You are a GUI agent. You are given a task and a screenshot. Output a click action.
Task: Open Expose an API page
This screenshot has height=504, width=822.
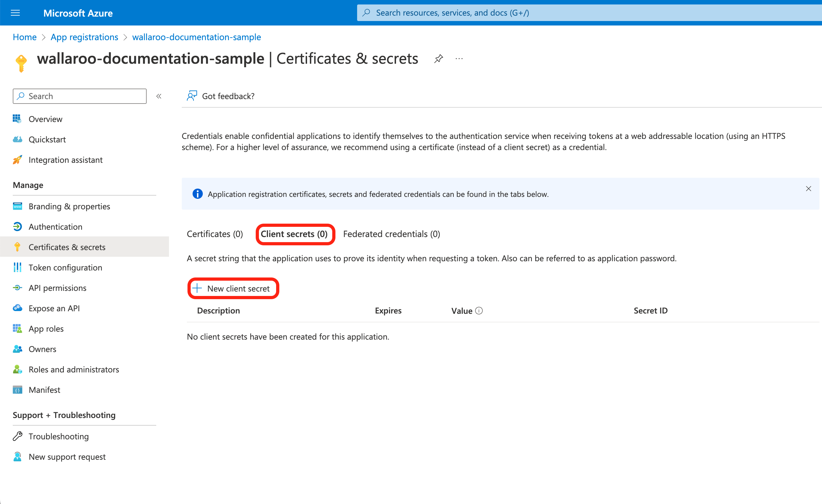tap(54, 308)
